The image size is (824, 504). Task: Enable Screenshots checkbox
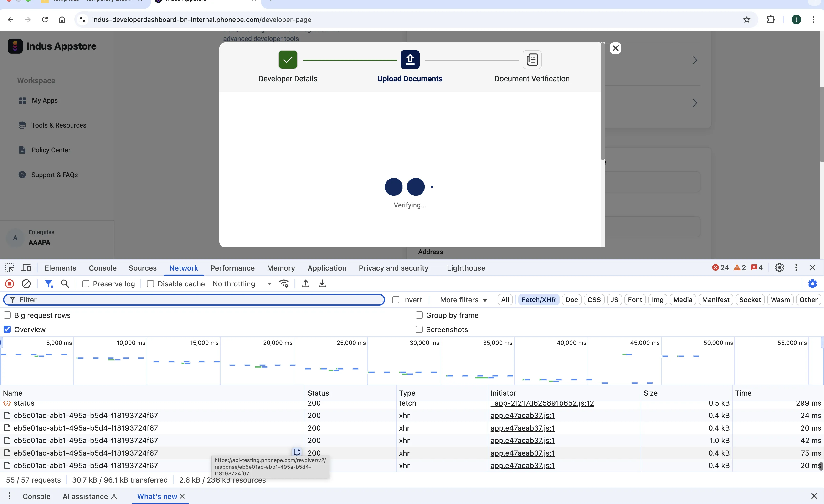pos(419,329)
